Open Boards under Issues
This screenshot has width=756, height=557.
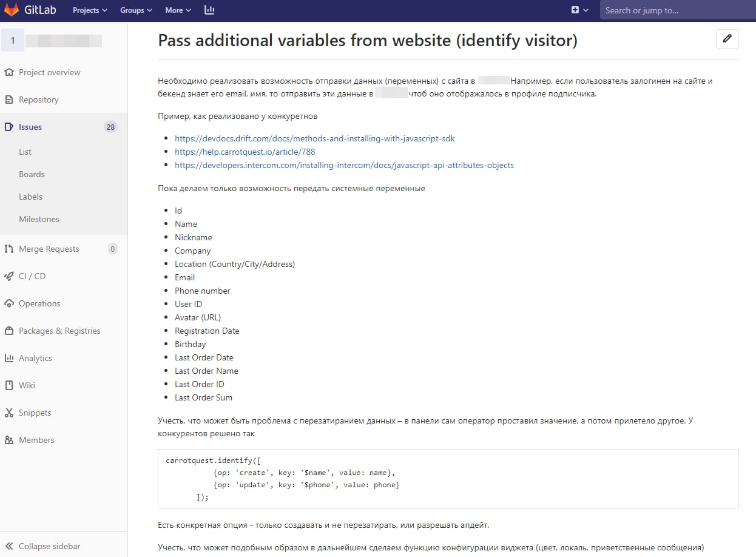coord(32,174)
